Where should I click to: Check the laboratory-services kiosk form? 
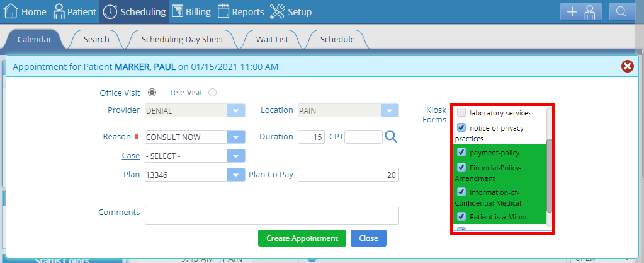pos(461,112)
